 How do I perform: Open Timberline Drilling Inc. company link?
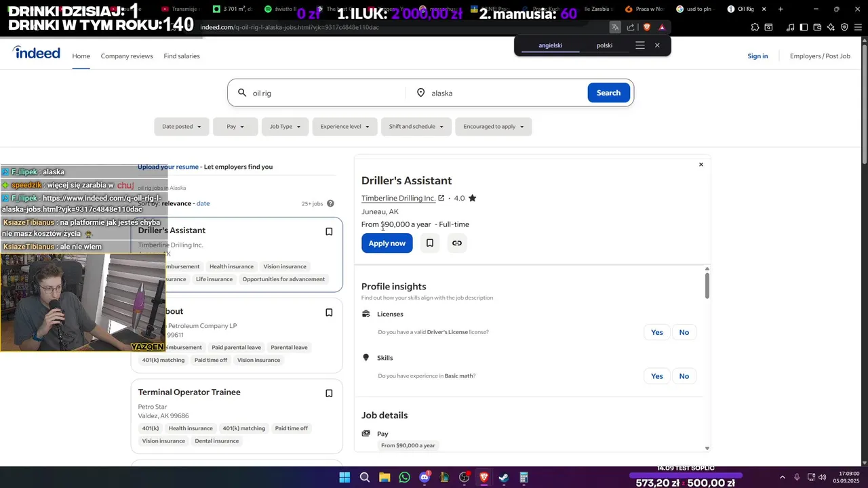click(x=398, y=198)
